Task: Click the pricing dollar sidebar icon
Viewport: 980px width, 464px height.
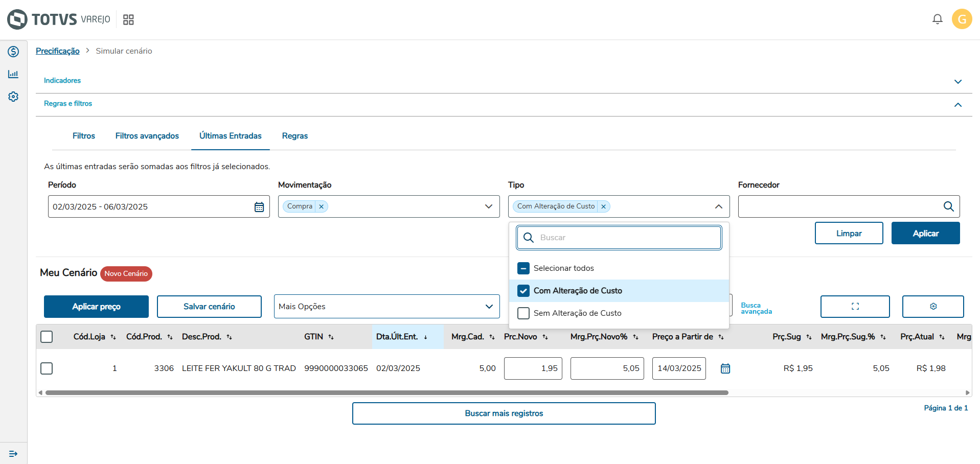Action: point(13,52)
